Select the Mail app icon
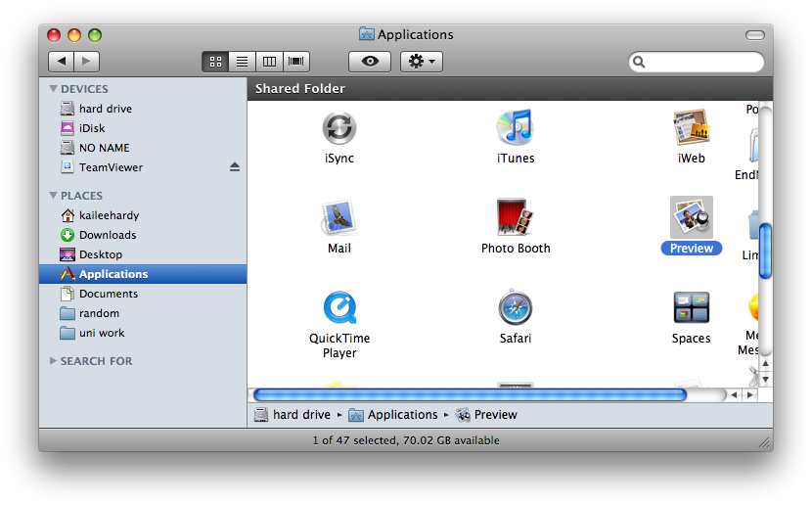The height and width of the screenshot is (505, 812). coord(339,217)
